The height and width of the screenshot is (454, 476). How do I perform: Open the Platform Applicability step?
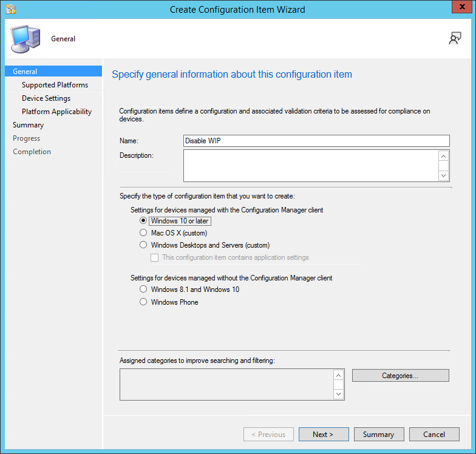56,112
